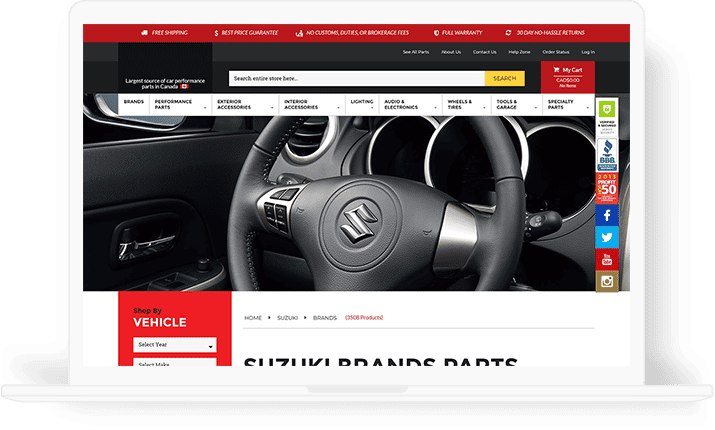Open the Twitter social icon

click(607, 237)
